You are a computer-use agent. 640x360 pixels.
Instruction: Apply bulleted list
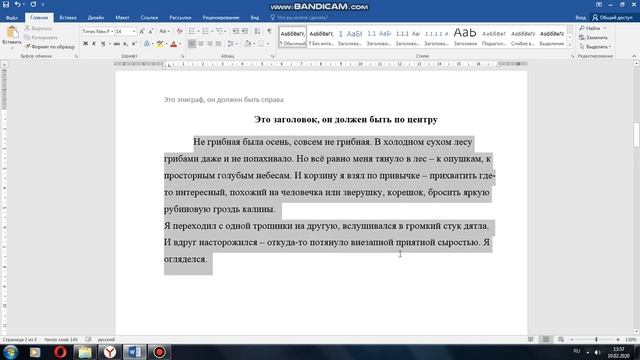(191, 31)
